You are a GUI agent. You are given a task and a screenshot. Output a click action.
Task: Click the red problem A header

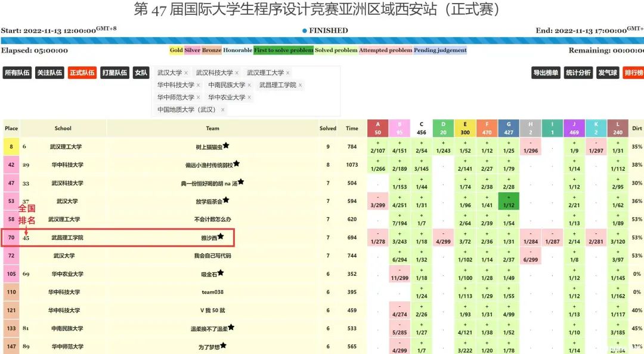[378, 128]
